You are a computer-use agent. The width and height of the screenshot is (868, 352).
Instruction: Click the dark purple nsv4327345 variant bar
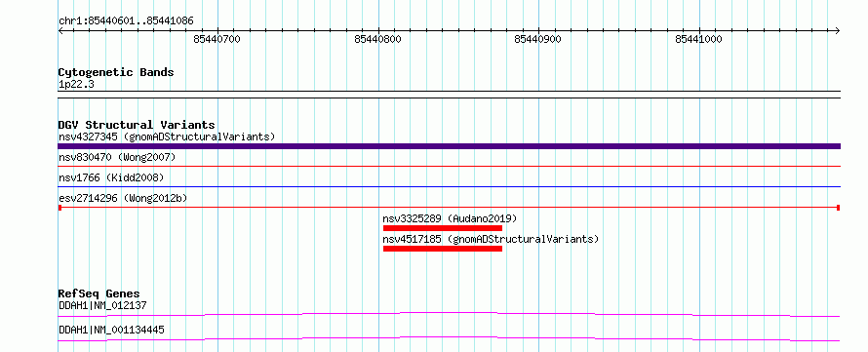tap(449, 146)
